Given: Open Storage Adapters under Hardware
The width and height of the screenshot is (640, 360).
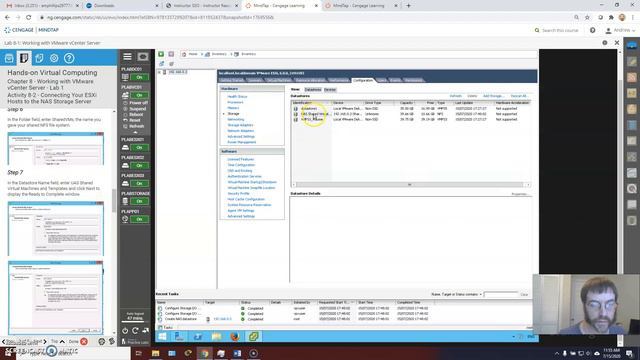Looking at the screenshot, I should pos(240,125).
